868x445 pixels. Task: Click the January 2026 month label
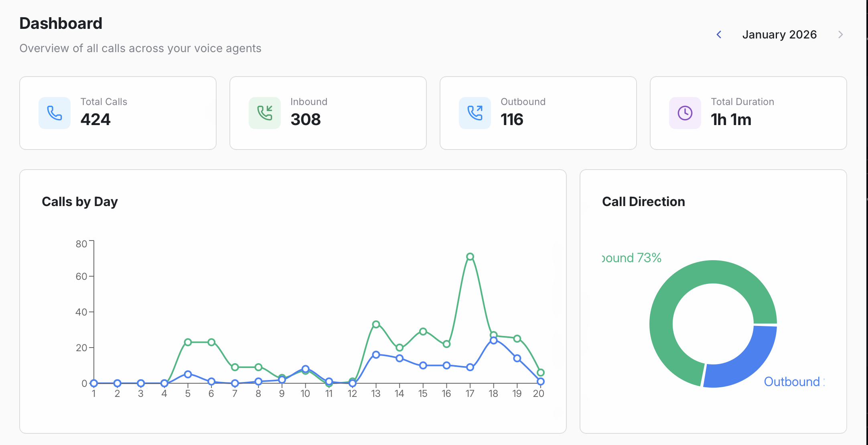pyautogui.click(x=779, y=35)
